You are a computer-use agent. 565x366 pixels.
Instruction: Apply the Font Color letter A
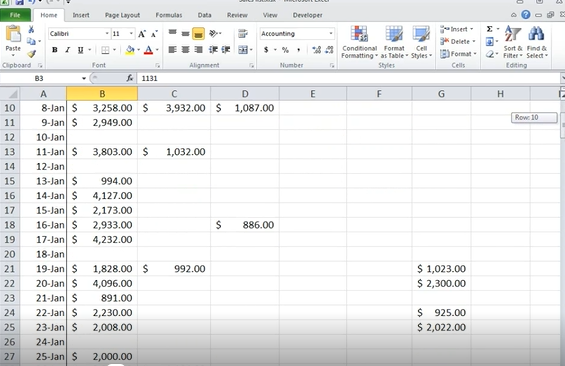point(148,50)
